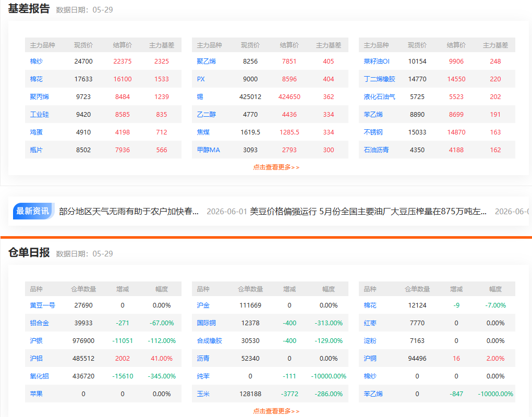Open the 纯苯 warehouse receipt link
Image resolution: width=532 pixels, height=417 pixels.
(x=203, y=376)
